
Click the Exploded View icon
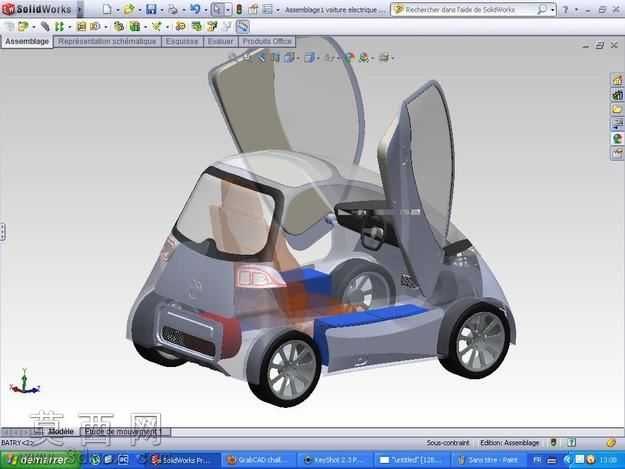tap(212, 27)
